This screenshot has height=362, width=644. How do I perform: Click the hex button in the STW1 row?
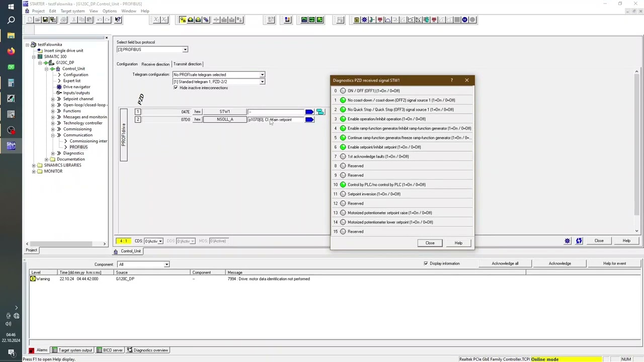(197, 112)
